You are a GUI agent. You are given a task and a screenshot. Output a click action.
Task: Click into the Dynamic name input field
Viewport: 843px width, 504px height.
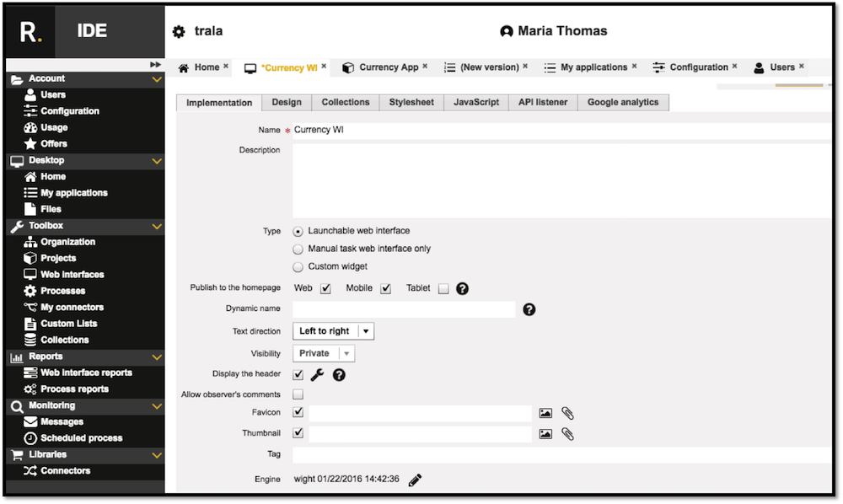[404, 309]
